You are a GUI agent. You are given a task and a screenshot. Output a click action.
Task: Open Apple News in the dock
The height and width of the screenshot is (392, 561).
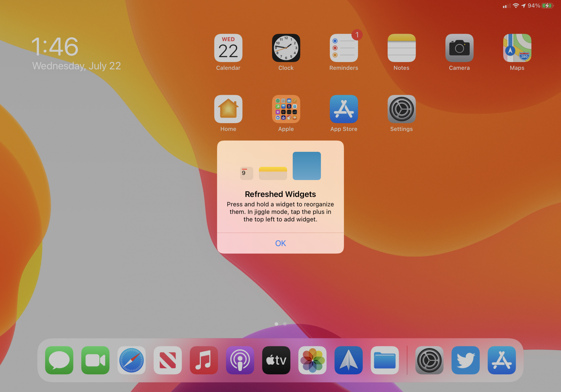click(168, 360)
